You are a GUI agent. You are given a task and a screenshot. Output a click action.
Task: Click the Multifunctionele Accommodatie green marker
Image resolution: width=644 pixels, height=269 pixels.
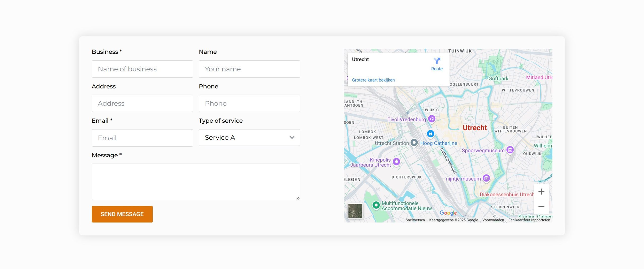(x=376, y=205)
